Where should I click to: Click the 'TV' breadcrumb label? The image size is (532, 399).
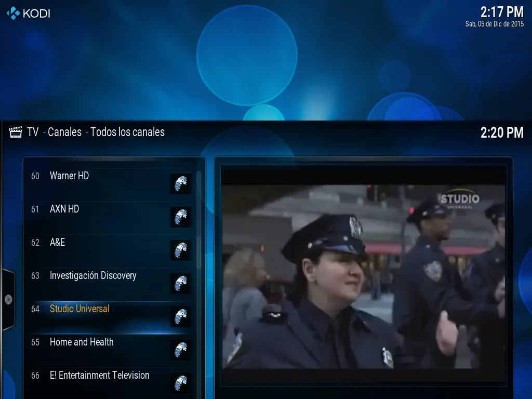click(x=33, y=132)
